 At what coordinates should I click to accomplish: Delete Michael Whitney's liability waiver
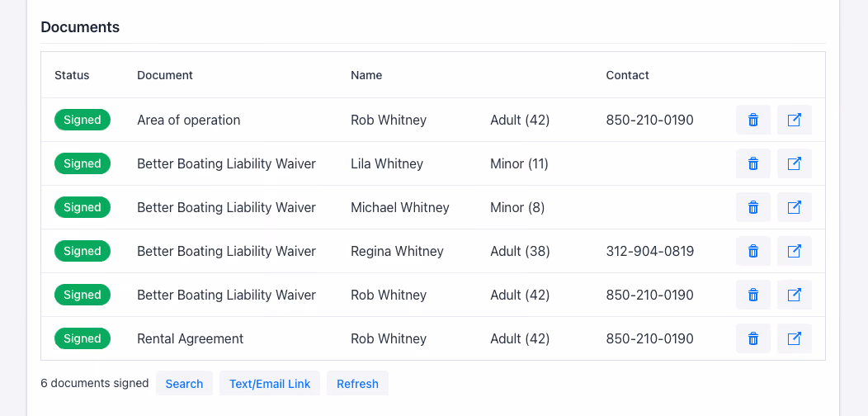pyautogui.click(x=752, y=207)
